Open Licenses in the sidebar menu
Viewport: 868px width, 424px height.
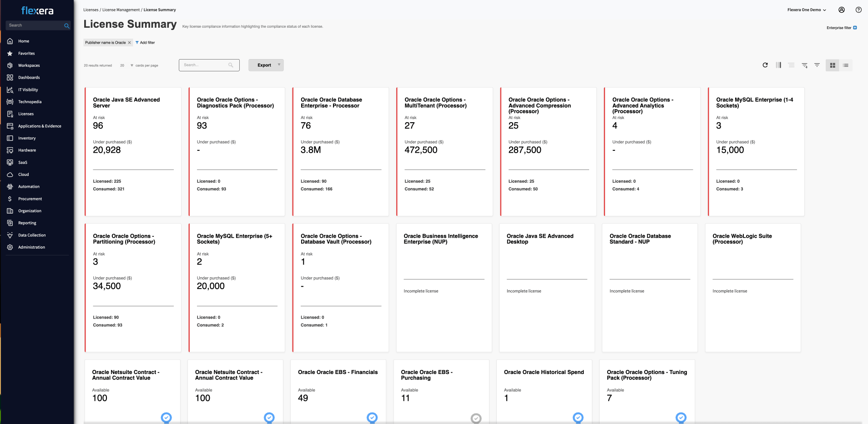[x=26, y=114]
